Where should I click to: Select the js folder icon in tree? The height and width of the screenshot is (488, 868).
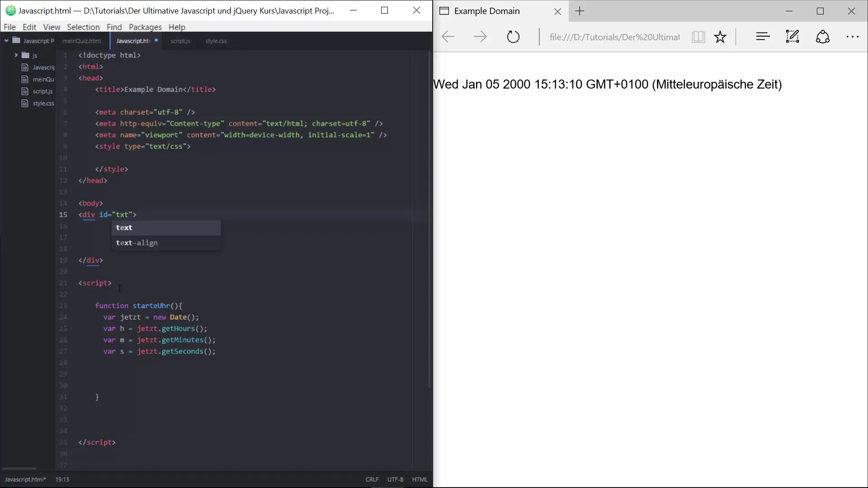pyautogui.click(x=26, y=55)
